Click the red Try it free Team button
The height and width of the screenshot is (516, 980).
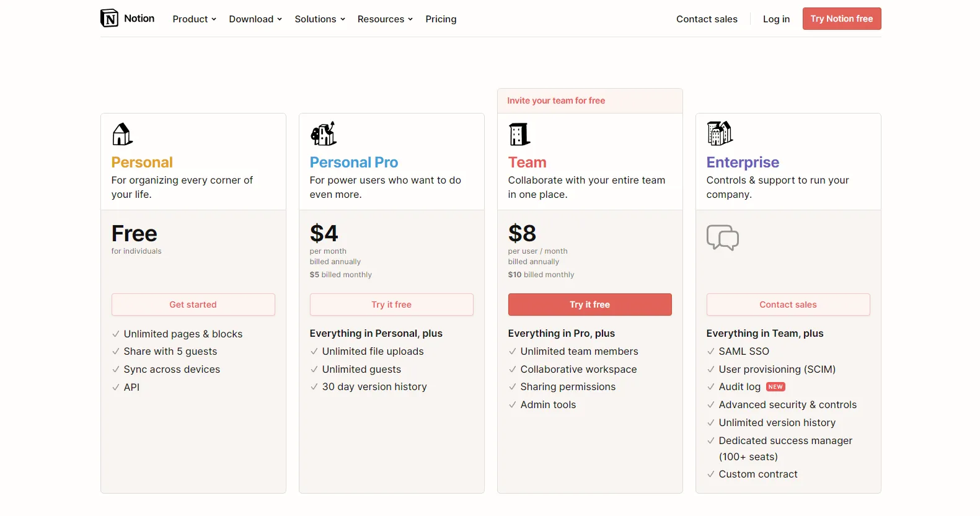(590, 305)
